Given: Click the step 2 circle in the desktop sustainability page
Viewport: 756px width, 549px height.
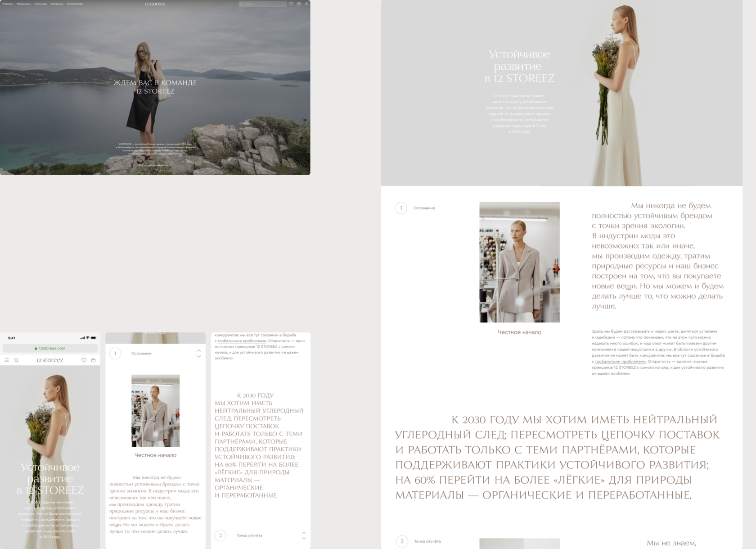Looking at the screenshot, I should (402, 541).
